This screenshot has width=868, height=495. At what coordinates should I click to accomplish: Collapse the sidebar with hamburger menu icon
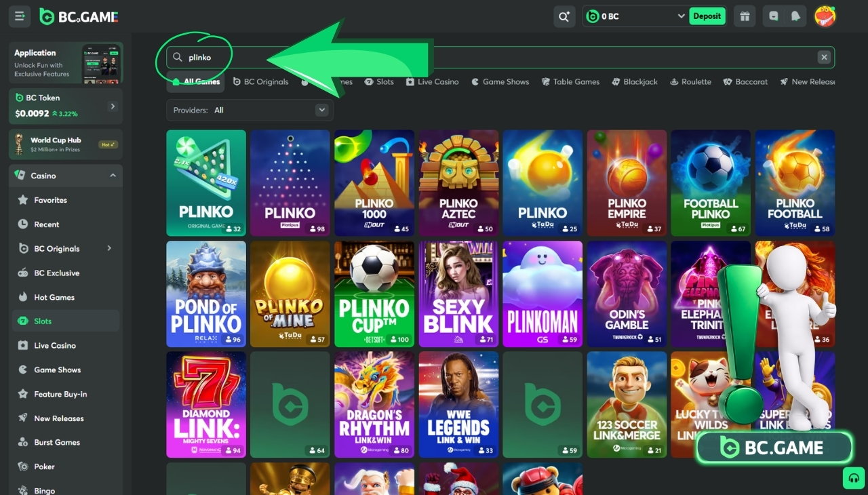coord(20,16)
